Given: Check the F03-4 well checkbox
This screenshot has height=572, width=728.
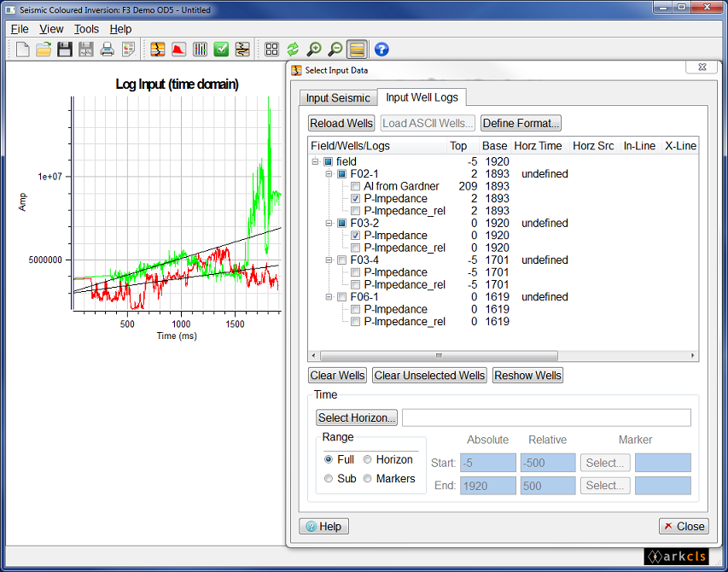Looking at the screenshot, I should [341, 260].
